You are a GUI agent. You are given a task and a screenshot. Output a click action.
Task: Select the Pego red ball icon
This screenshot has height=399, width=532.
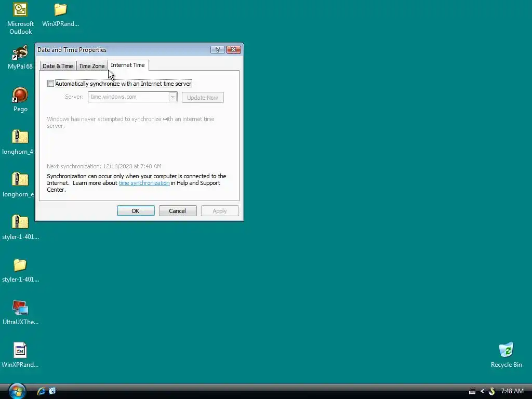point(20,95)
